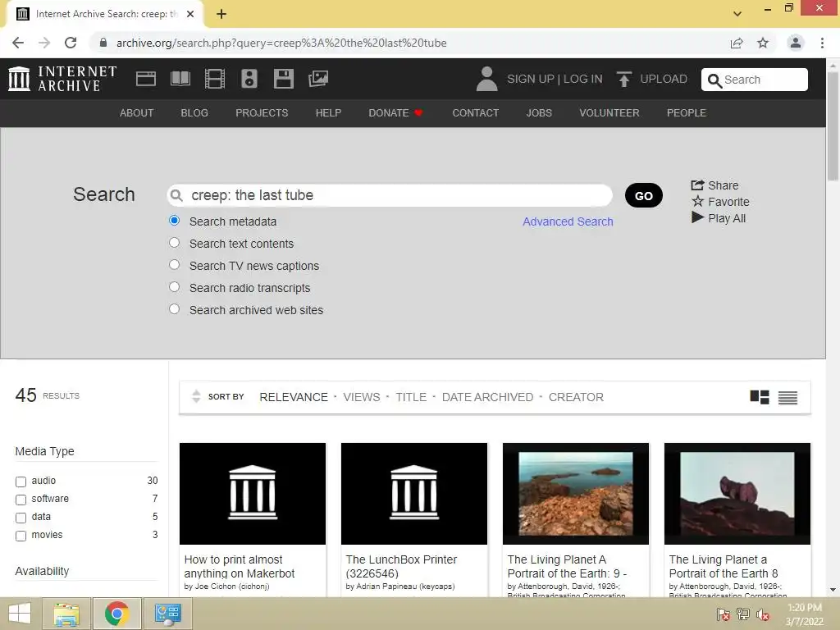Click the browser share page icon
Viewport: 840px width, 630px height.
[x=737, y=43]
